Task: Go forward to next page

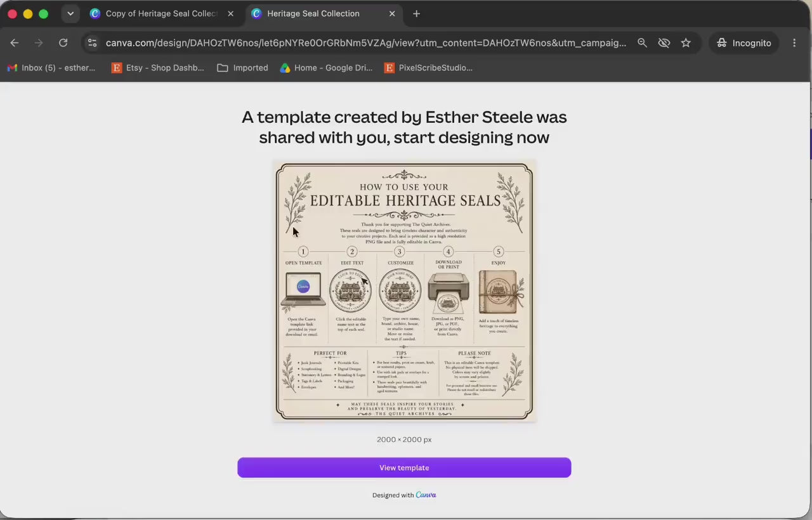Action: click(39, 42)
